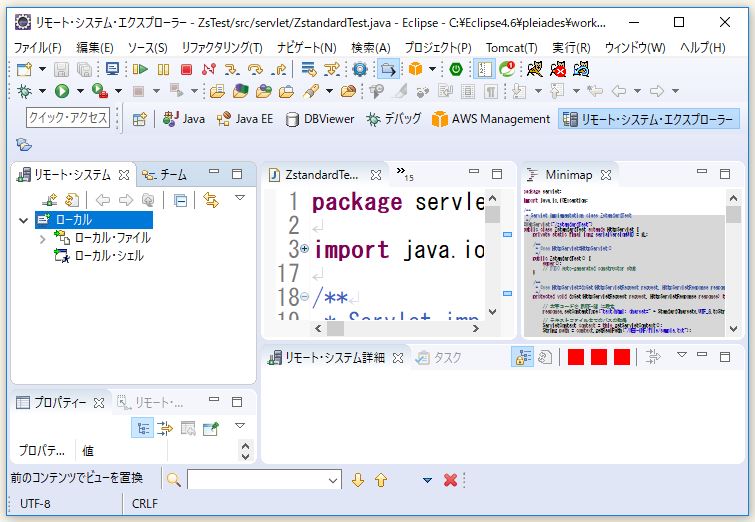Switch to デバッグ perspective
755x522 pixels.
[x=393, y=119]
